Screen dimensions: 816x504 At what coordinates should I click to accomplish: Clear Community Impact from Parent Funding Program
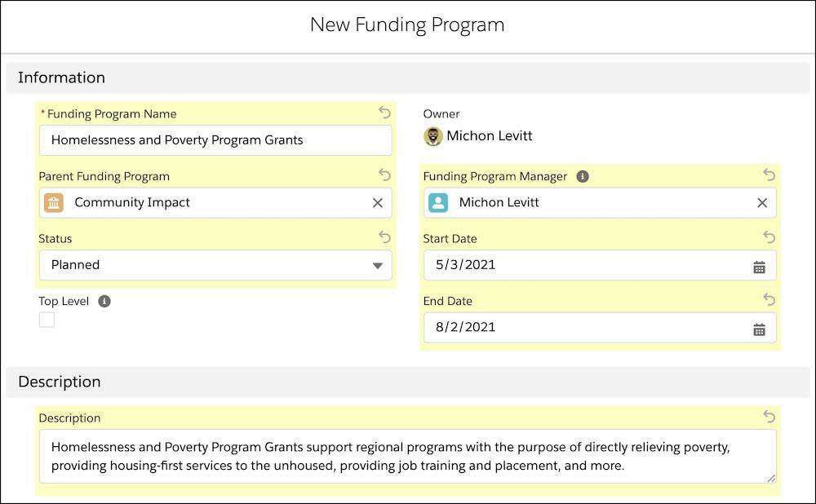[377, 202]
